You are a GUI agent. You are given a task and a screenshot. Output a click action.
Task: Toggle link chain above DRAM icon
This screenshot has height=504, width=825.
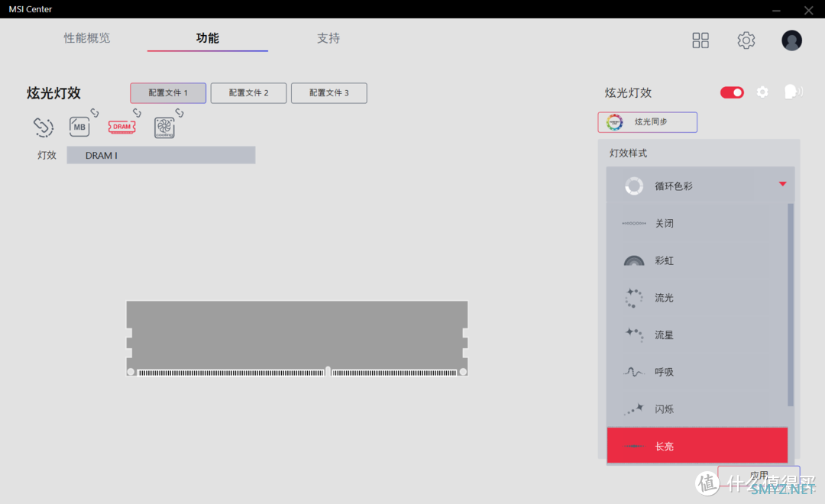pos(137,112)
